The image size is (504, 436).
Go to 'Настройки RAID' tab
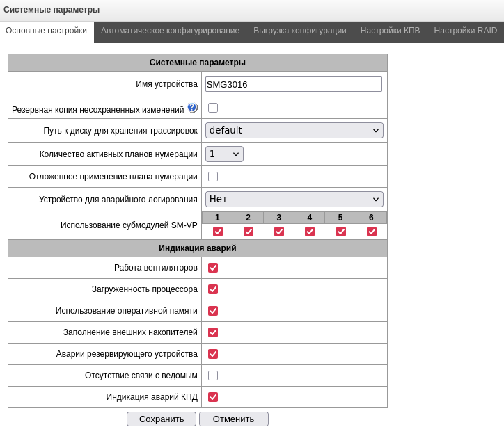point(466,31)
